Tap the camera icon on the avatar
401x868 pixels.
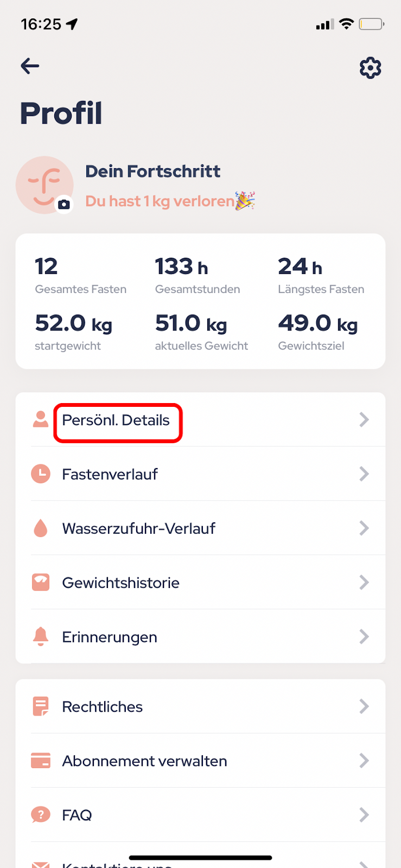pyautogui.click(x=64, y=205)
